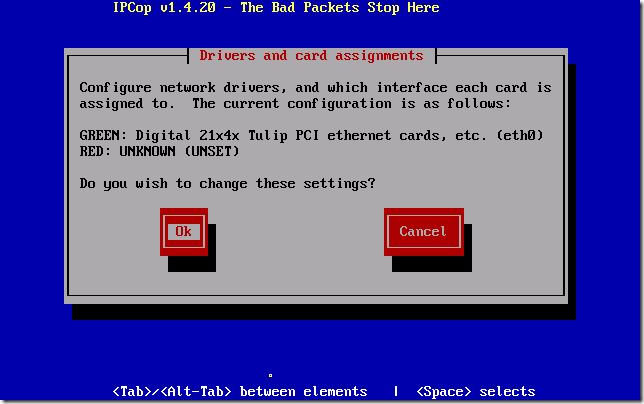644x404 pixels.
Task: Select the RED: UNKNOWN interface label
Action: (127, 151)
